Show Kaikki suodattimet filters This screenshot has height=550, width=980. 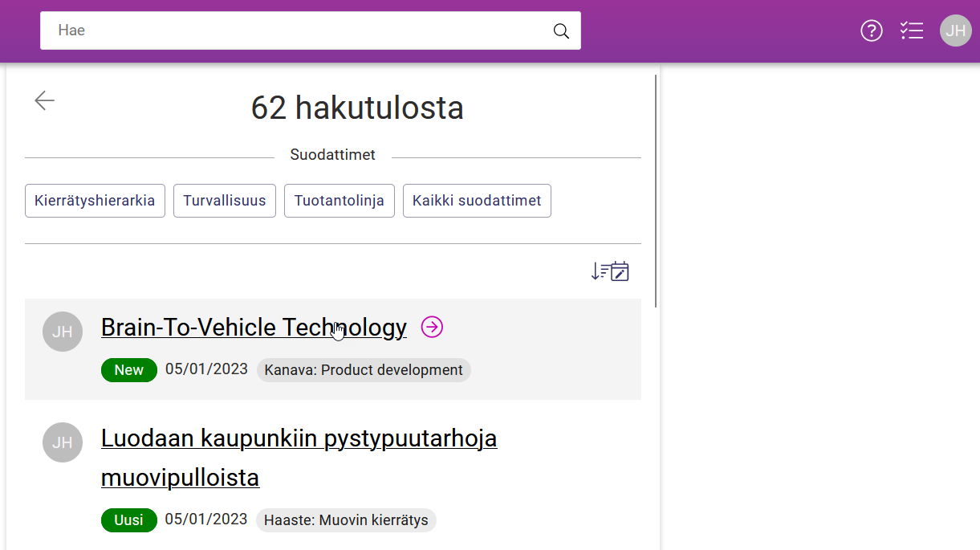(x=477, y=201)
